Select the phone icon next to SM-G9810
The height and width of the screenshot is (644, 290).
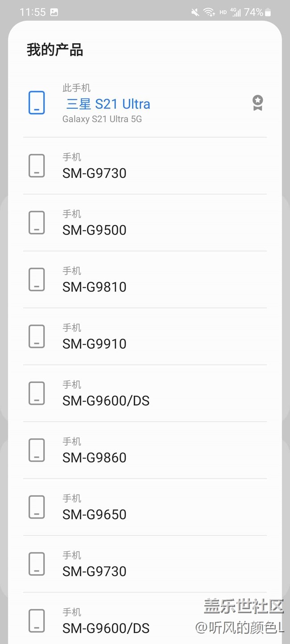(x=37, y=280)
